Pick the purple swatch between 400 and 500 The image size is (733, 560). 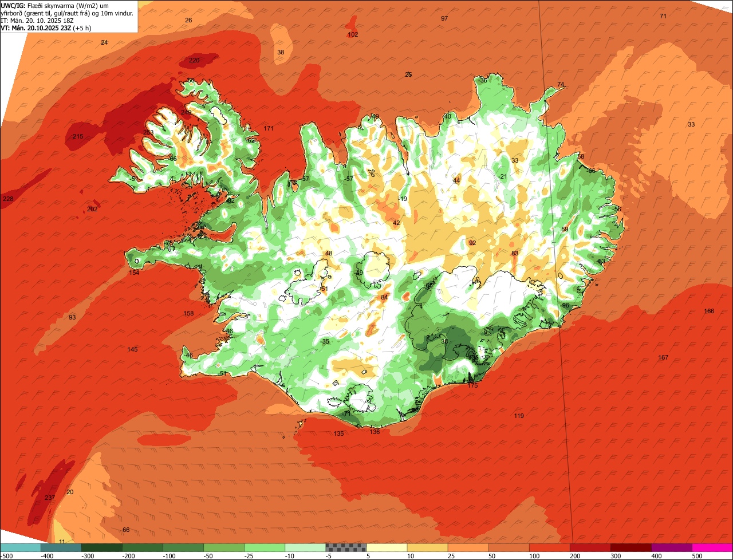[x=671, y=547]
